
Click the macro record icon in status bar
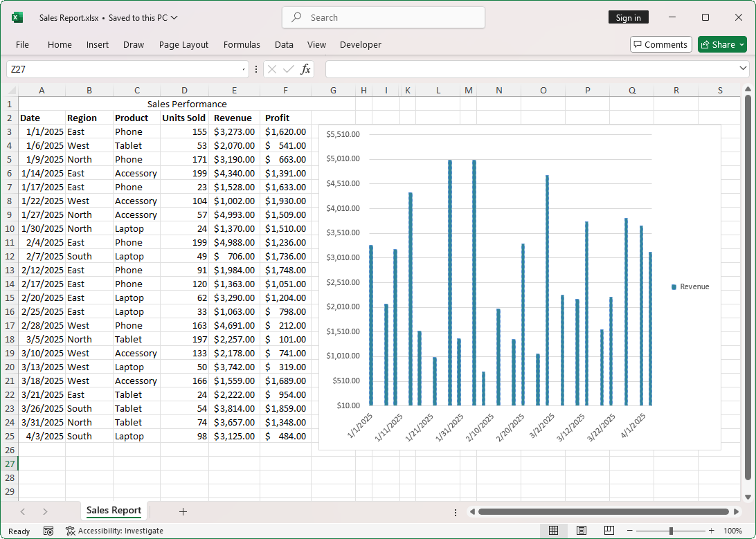(x=47, y=531)
